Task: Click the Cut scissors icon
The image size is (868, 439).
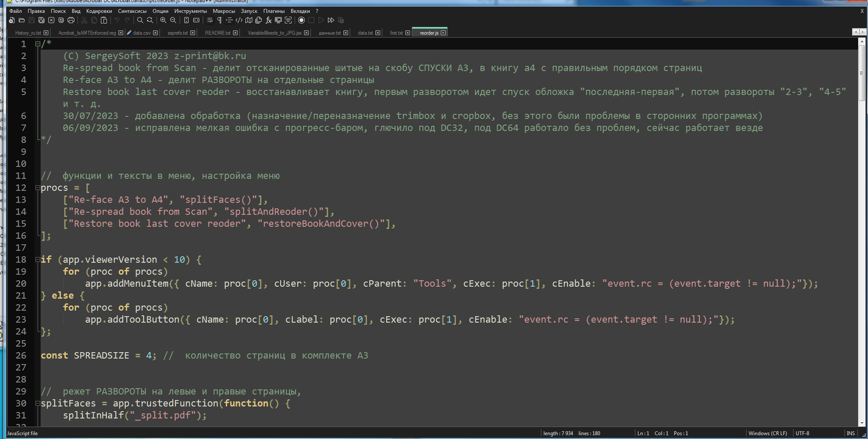Action: (x=84, y=20)
